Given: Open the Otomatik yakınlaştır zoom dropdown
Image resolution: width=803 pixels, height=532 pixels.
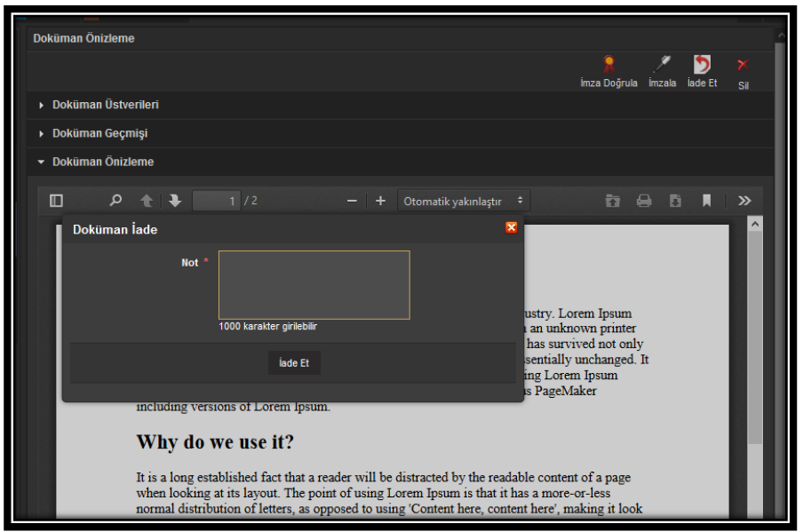Looking at the screenshot, I should 464,201.
